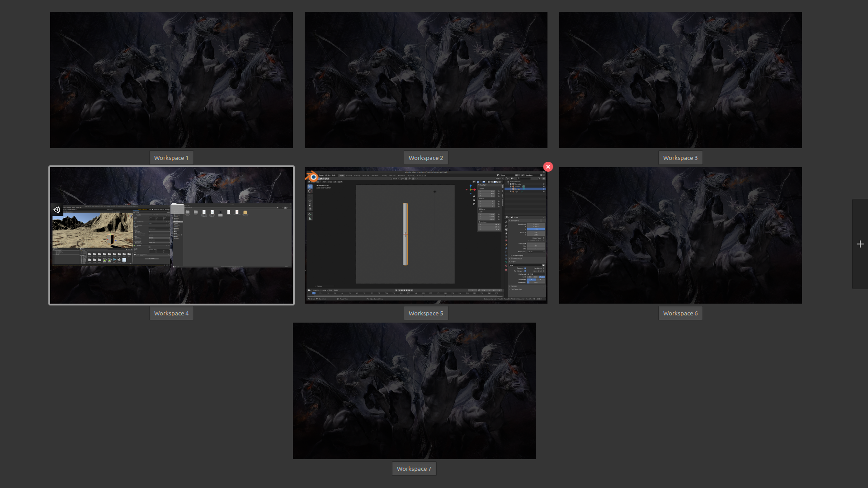This screenshot has width=868, height=488.
Task: Click the "Workspace 1" name label
Action: coord(171,158)
